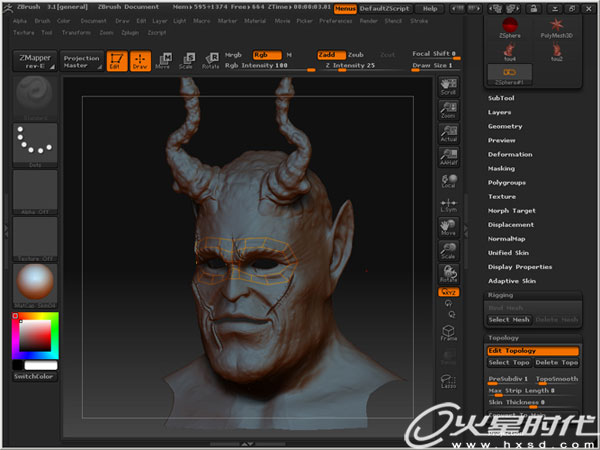Toggle L.Sym local symmetry icon
The width and height of the screenshot is (600, 450).
click(x=448, y=204)
